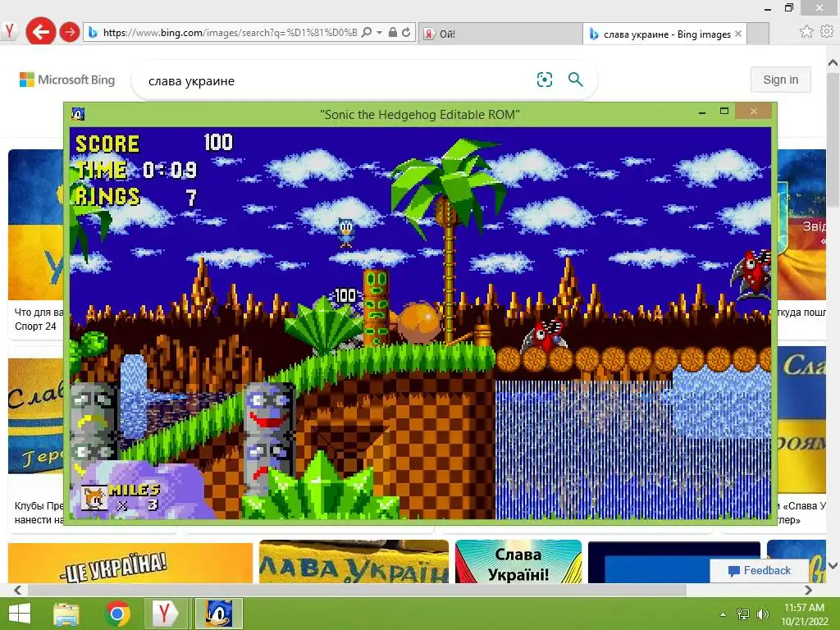Click the TIME 0:09 counter in game
This screenshot has height=630, width=840.
click(x=136, y=170)
